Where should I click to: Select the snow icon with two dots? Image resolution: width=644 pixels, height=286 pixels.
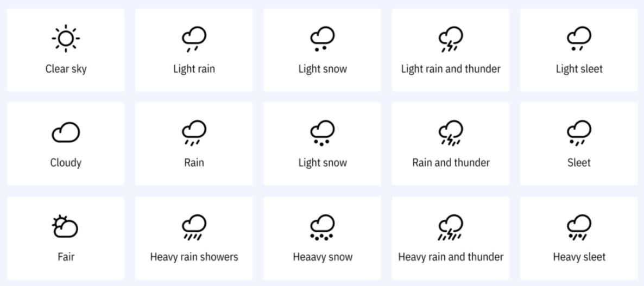[322, 39]
